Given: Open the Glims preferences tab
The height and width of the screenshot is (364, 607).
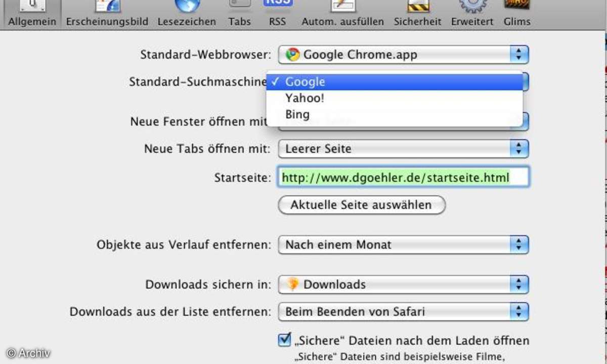Looking at the screenshot, I should 517,14.
